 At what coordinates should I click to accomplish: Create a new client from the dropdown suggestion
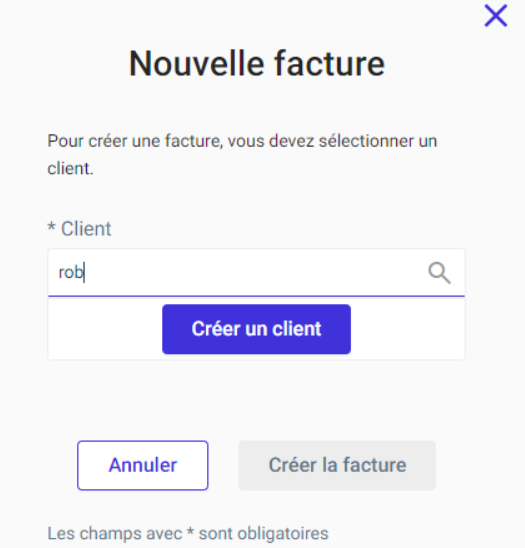256,329
